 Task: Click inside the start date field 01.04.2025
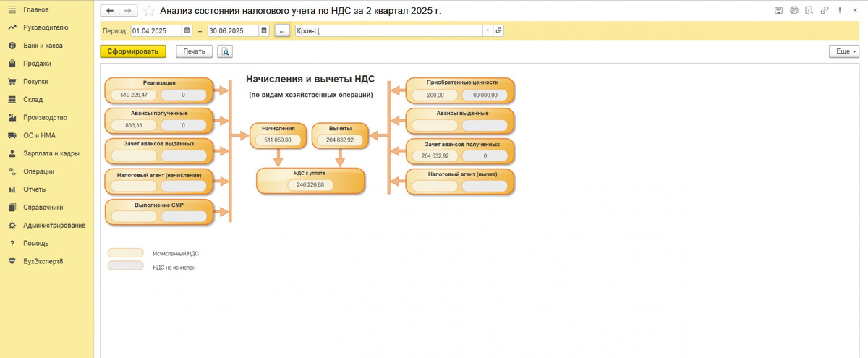click(156, 31)
